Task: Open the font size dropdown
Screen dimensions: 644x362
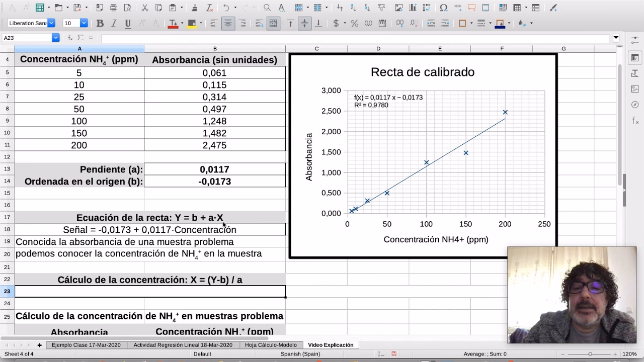Action: pyautogui.click(x=83, y=23)
